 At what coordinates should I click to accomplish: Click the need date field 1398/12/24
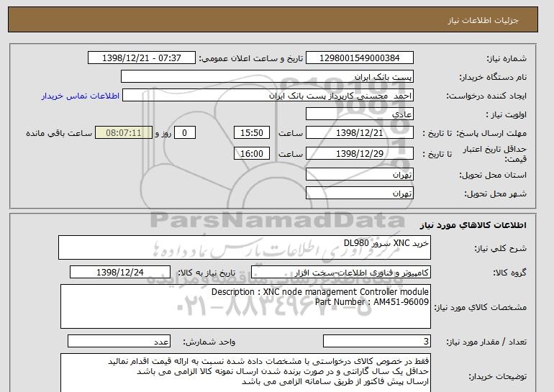point(120,273)
